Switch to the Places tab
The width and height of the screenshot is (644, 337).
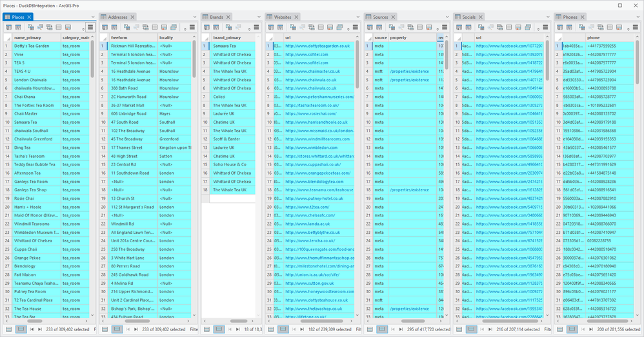point(17,17)
